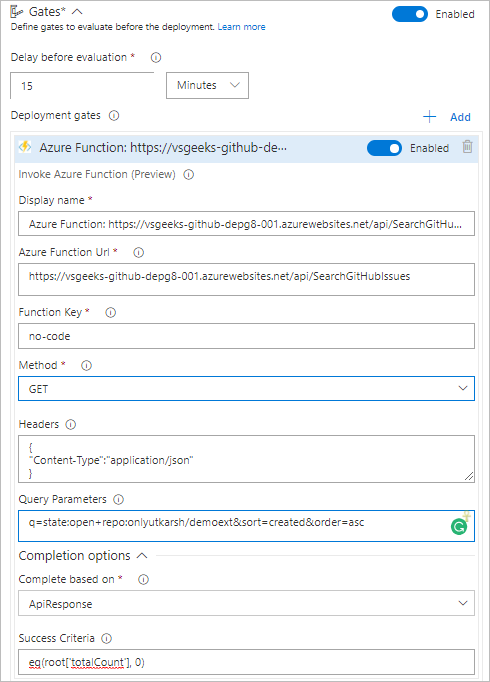Edit the Display name field

(x=247, y=224)
